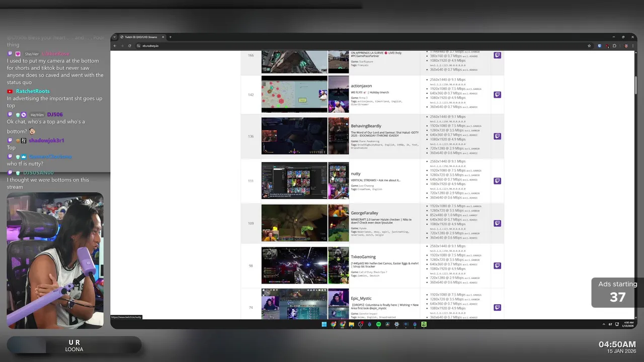
Task: Open Twitch link icon for TxkeoGaming row
Action: [x=497, y=265]
